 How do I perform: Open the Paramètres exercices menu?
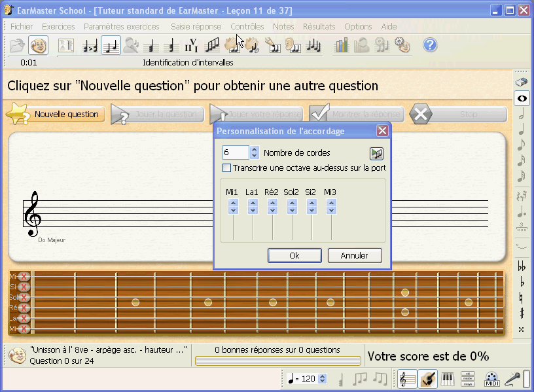[122, 27]
